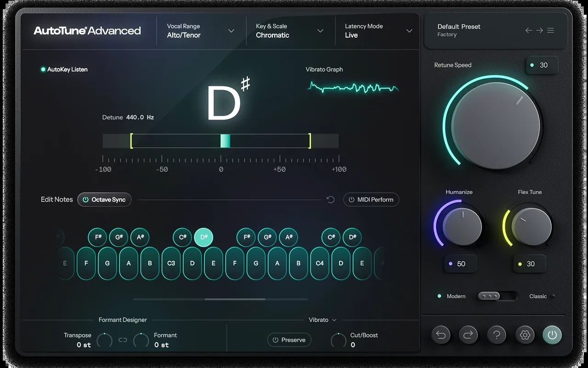Click the Formant knob

click(x=141, y=340)
